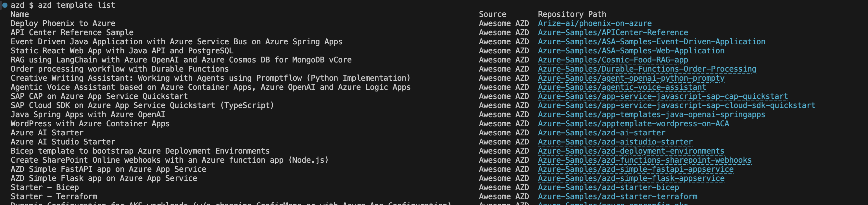Open Azure-Samples/azd-ai-starter link
The width and height of the screenshot is (868, 205).
click(601, 133)
